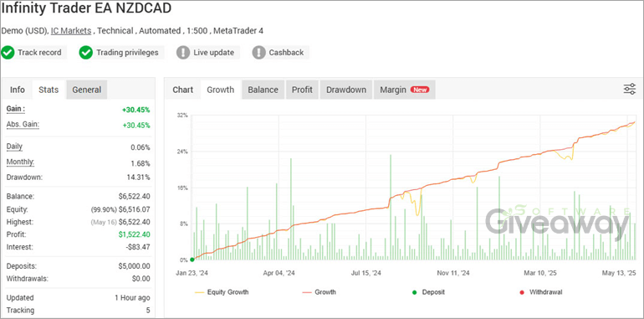
Task: Click the Cashback label
Action: (x=286, y=53)
